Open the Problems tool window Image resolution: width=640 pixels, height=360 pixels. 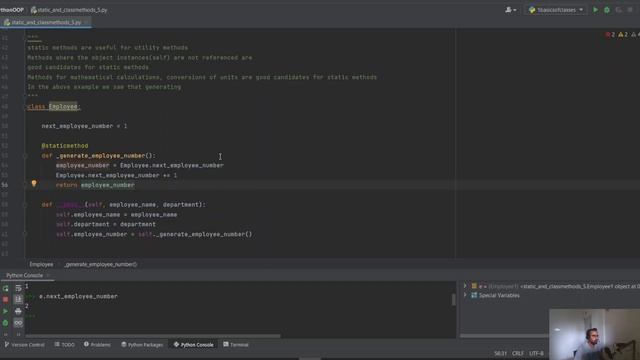coord(97,345)
